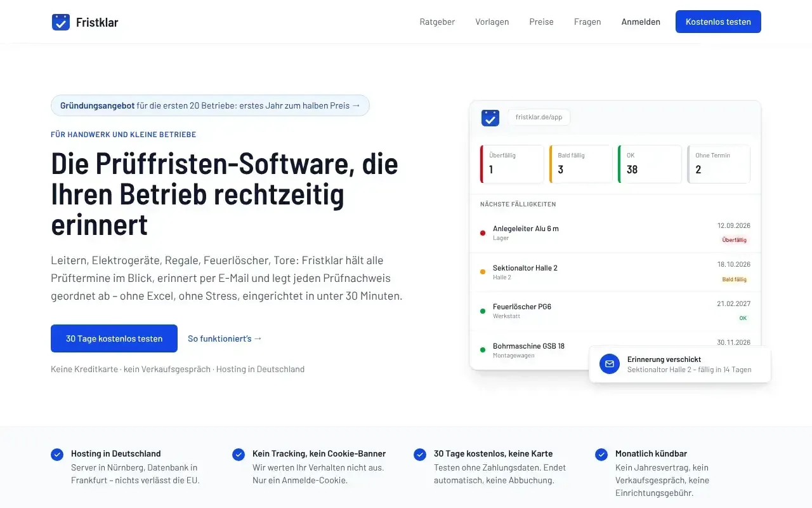This screenshot has width=812, height=508.
Task: Click the checkmark icon beside Hosting in Deutschland
Action: coord(57,455)
